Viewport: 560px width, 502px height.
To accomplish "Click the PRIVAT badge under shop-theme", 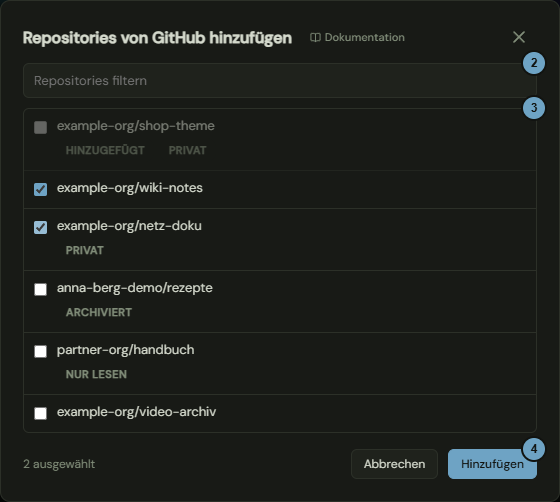I will pos(187,150).
